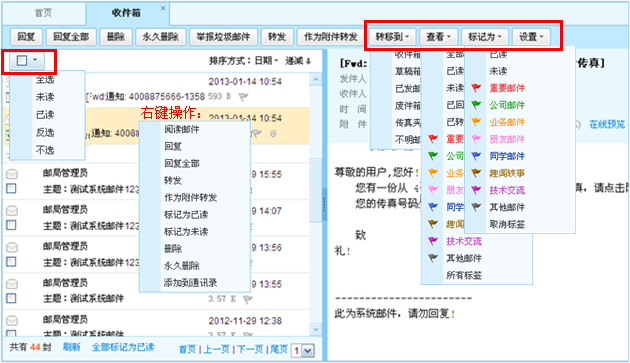Image resolution: width=630 pixels, height=363 pixels.
Task: Select the pink 朋友邮件 flag in 标记为 menu
Action: [476, 139]
